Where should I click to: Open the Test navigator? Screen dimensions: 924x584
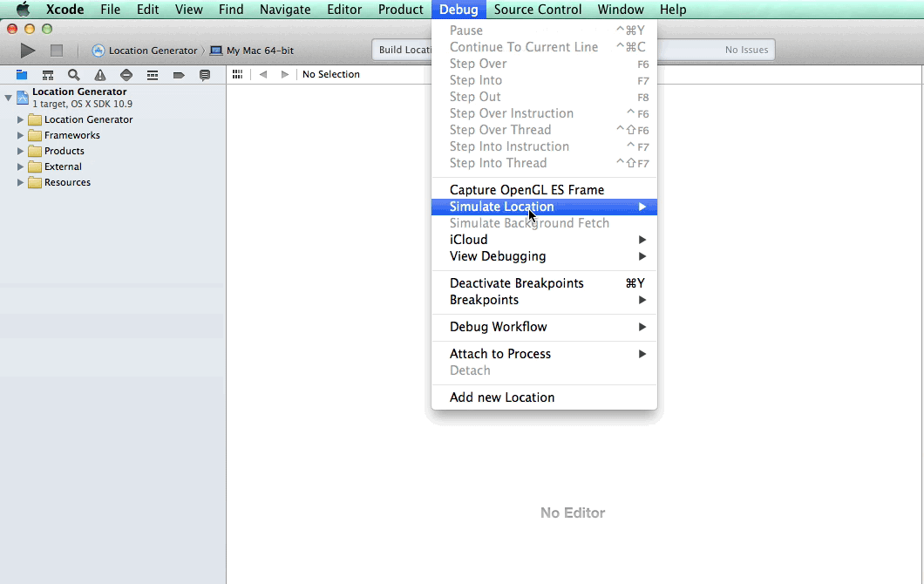pos(126,75)
